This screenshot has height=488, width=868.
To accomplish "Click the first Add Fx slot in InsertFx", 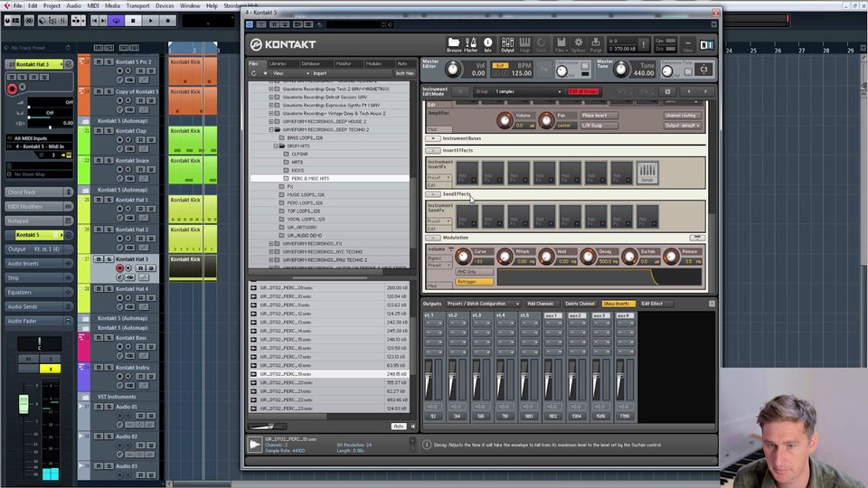I will (x=467, y=173).
